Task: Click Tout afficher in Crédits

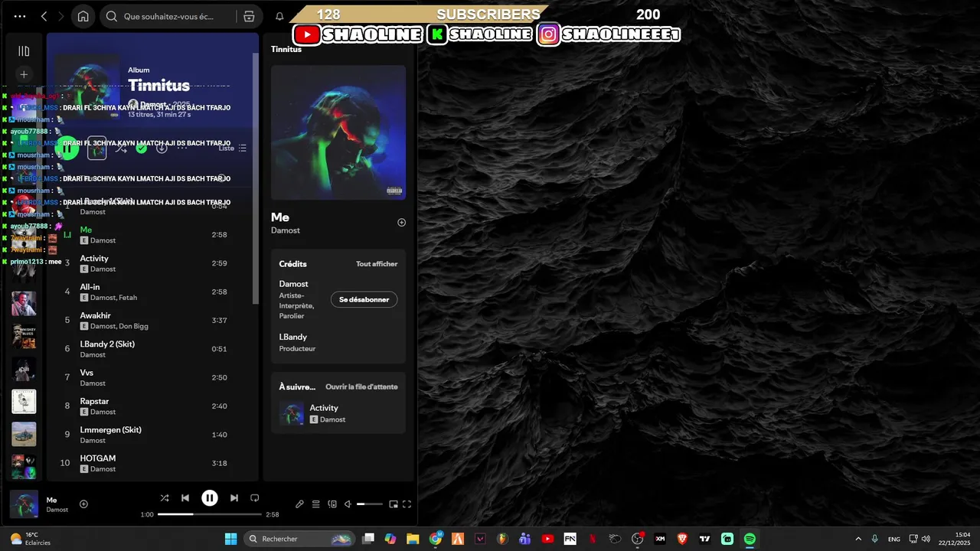Action: tap(377, 264)
